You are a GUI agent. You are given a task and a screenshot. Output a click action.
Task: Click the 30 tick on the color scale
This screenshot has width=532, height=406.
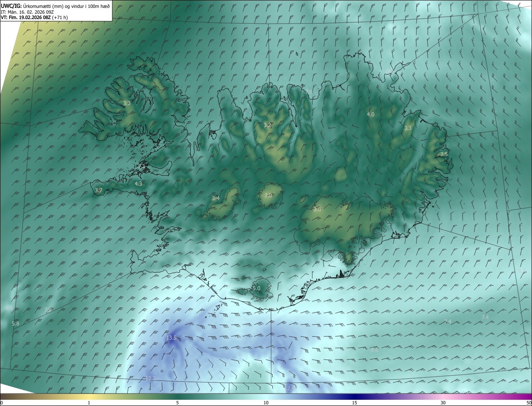pyautogui.click(x=443, y=403)
